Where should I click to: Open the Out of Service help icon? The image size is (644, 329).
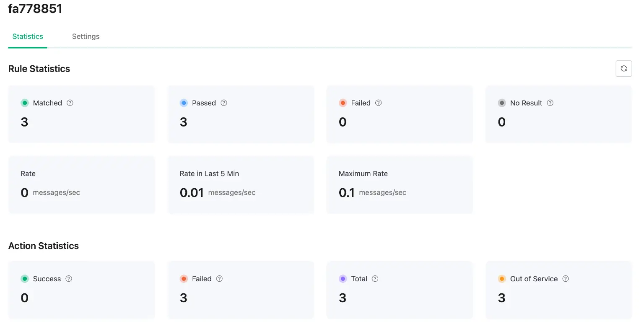pos(565,278)
